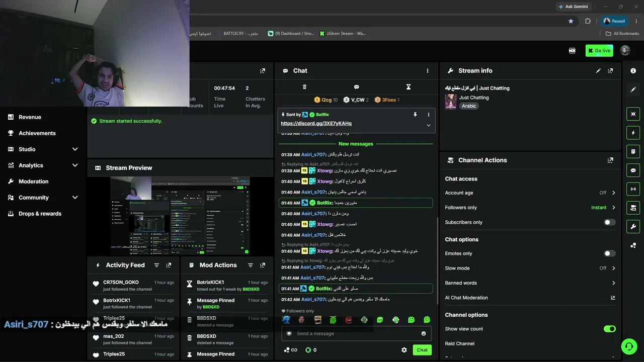The image size is (644, 362).
Task: Click the pencil edit-layout icon in right sidebar
Action: pos(633,89)
